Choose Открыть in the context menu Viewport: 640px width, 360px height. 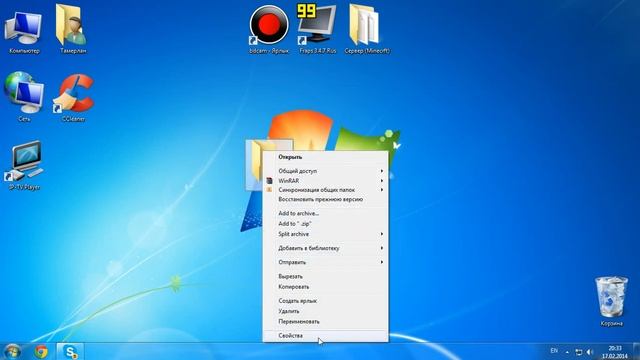point(325,157)
